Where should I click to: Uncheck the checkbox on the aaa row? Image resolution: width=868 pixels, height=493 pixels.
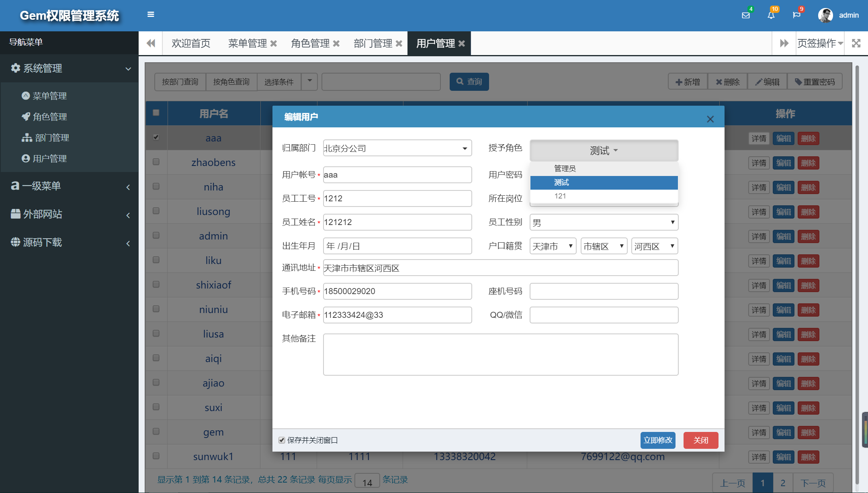pos(156,137)
